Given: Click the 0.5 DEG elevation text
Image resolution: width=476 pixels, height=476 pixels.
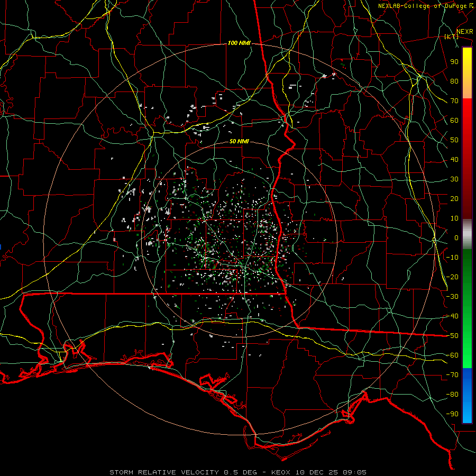Looking at the screenshot, I should (x=241, y=472).
